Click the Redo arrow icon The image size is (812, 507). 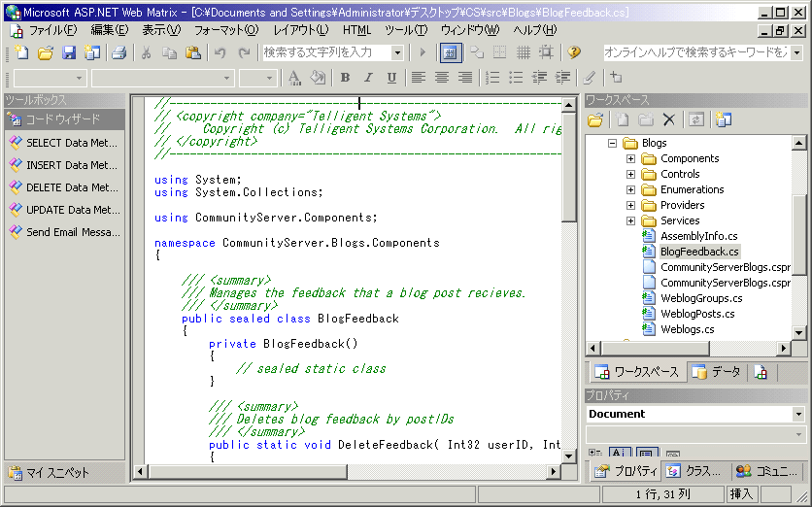point(244,52)
